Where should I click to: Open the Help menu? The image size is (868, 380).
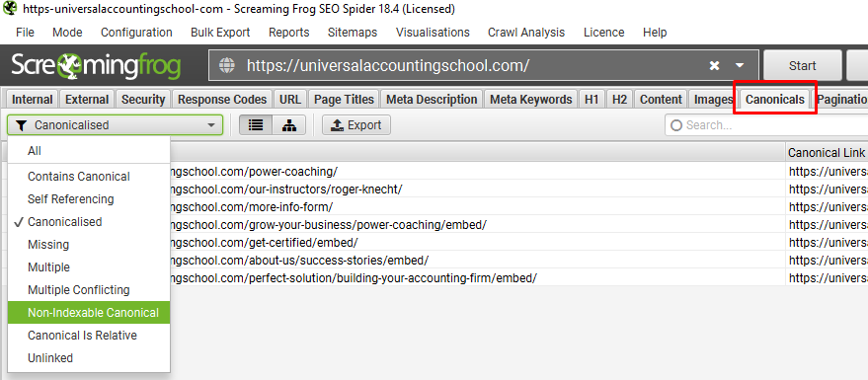click(655, 33)
